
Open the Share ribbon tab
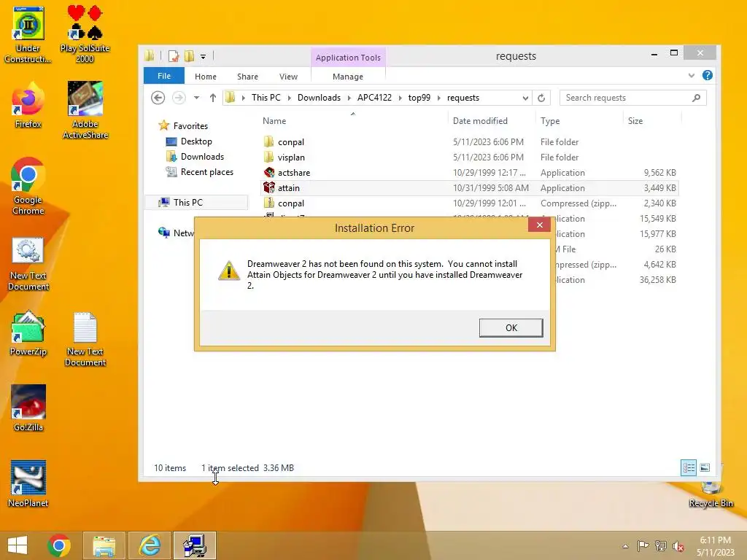click(247, 77)
